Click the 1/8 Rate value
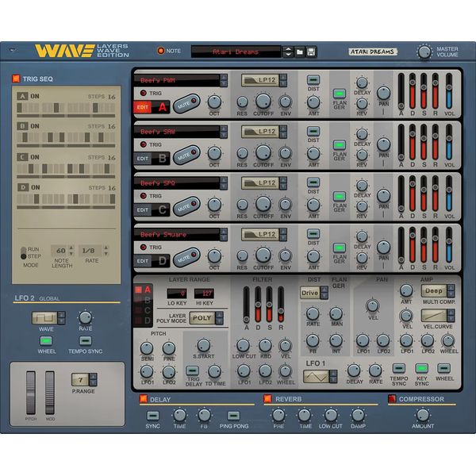476x476 pixels. (x=88, y=251)
